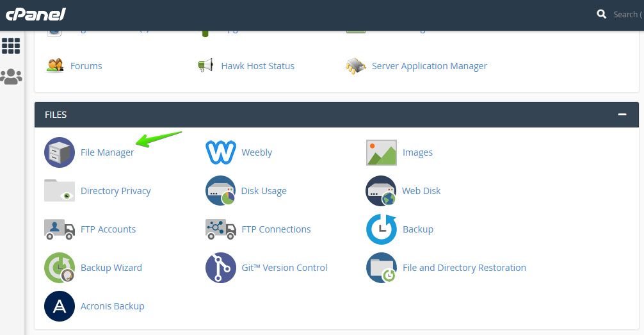Click the Hawk Host Status megaphone icon
The width and height of the screenshot is (644, 335).
[205, 65]
